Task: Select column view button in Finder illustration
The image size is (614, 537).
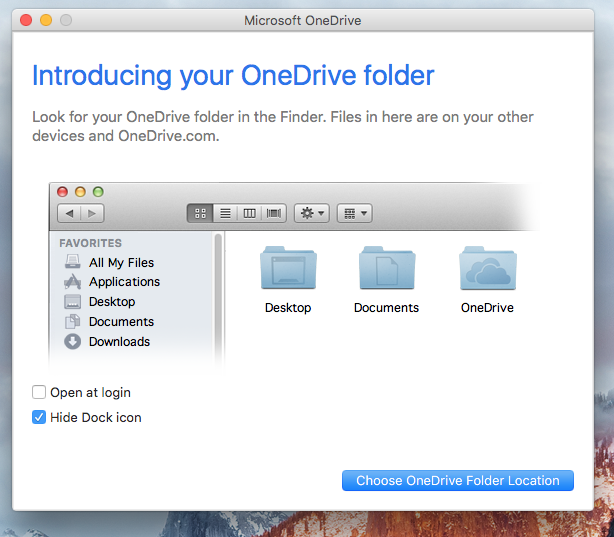Action: 249,213
